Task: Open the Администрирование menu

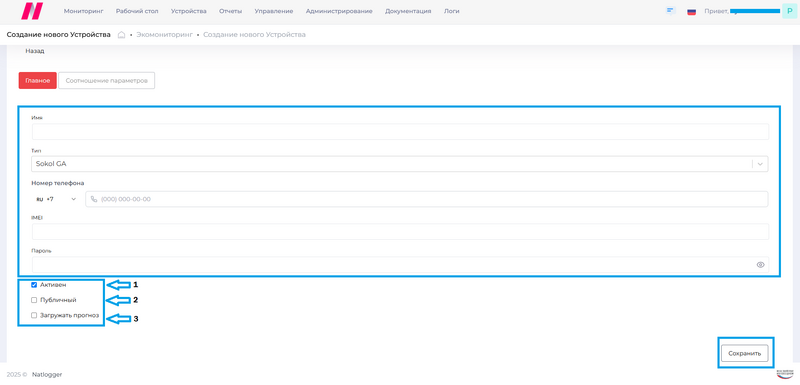Action: click(x=339, y=11)
